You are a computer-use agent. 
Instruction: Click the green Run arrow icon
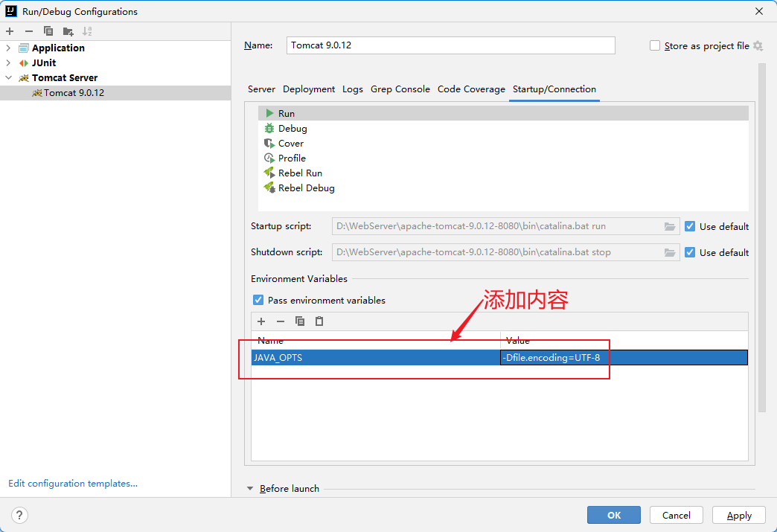(269, 113)
